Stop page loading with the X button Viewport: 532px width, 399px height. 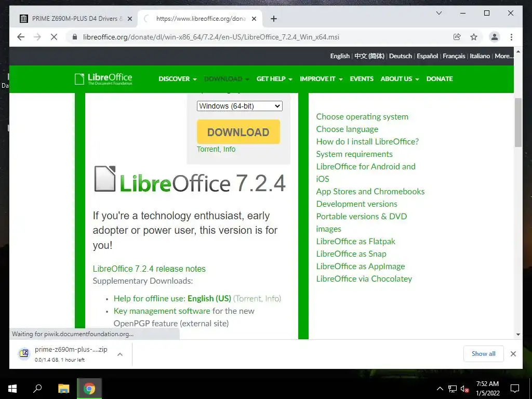tap(54, 37)
